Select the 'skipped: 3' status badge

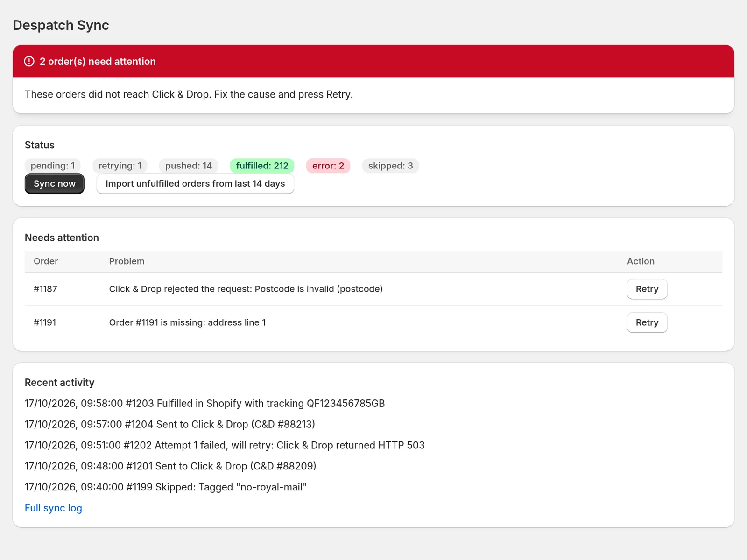(391, 166)
